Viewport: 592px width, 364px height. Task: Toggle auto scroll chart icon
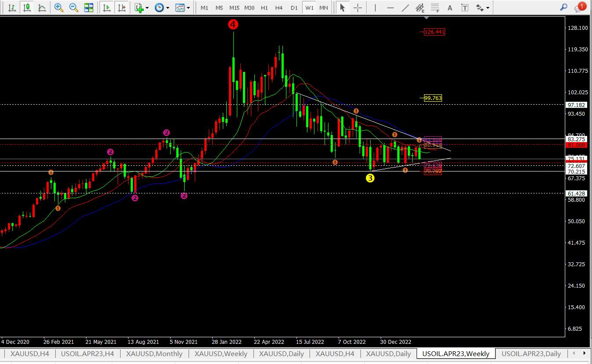point(106,7)
